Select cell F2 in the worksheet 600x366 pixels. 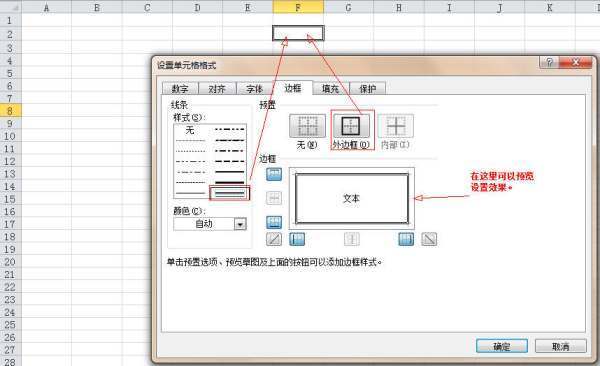(298, 33)
